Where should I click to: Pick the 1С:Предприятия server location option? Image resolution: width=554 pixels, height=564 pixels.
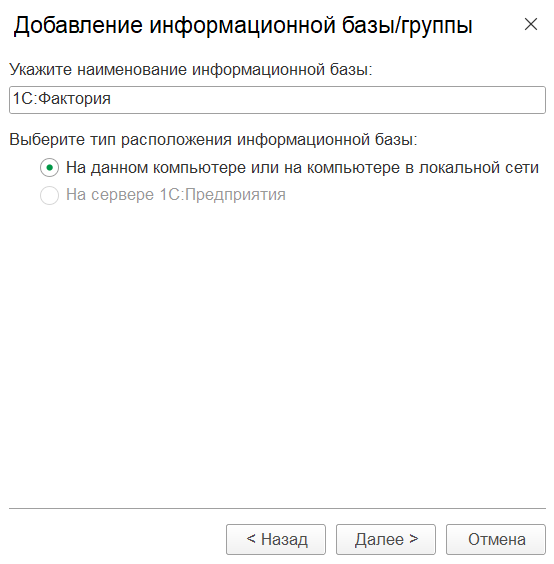tap(49, 195)
